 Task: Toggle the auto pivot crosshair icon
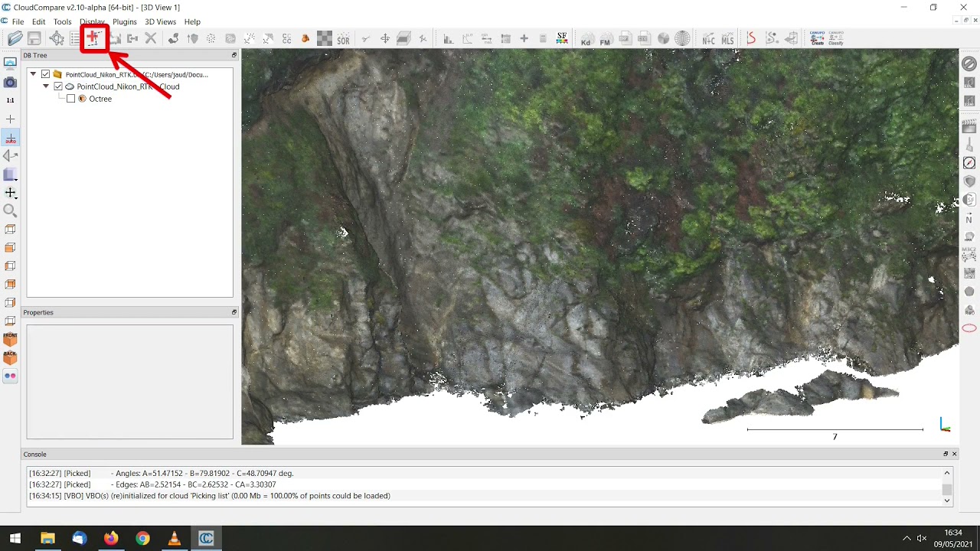[10, 138]
